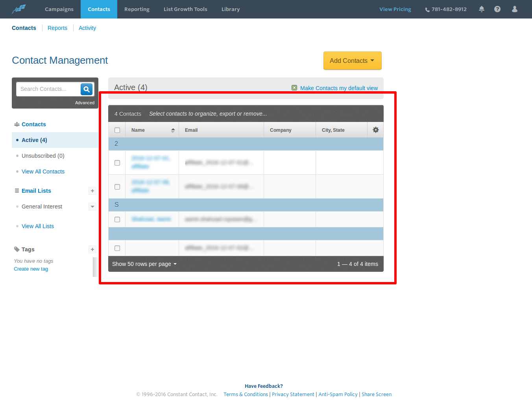Go to the Campaigns tab

tap(59, 9)
